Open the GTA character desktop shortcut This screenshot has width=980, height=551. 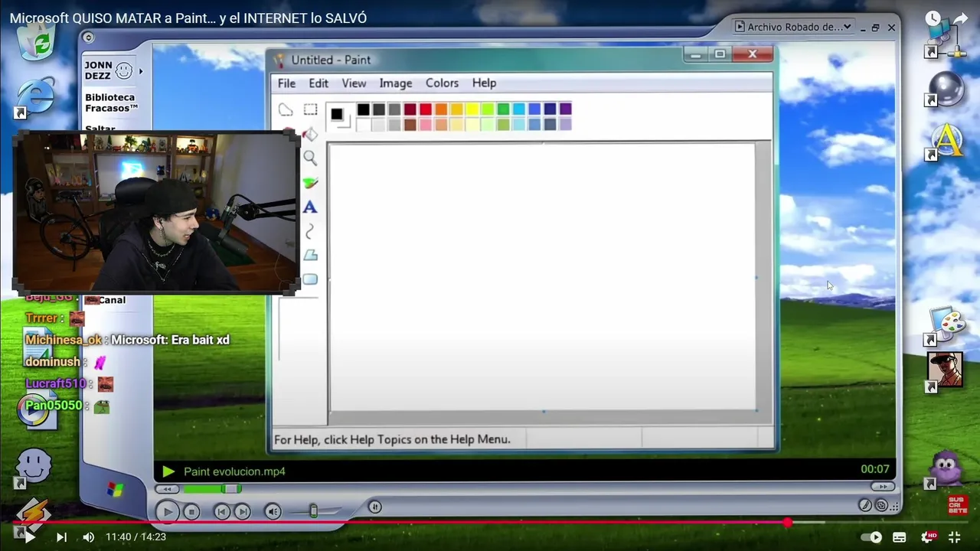click(945, 371)
